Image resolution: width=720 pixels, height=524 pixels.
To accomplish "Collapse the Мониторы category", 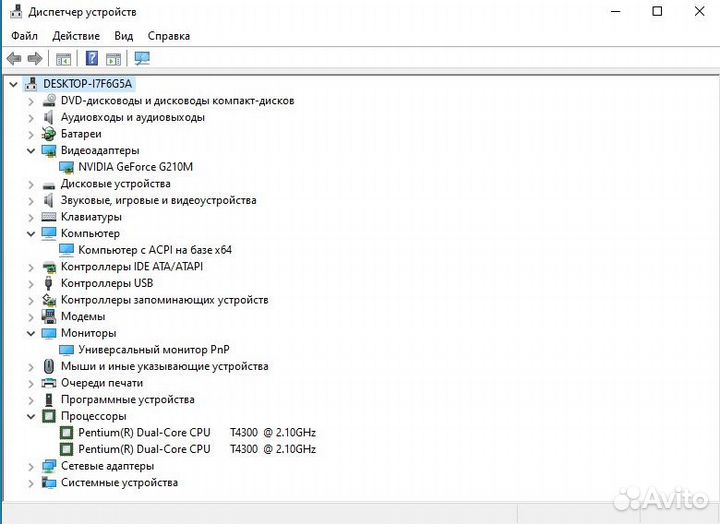I will pyautogui.click(x=31, y=333).
